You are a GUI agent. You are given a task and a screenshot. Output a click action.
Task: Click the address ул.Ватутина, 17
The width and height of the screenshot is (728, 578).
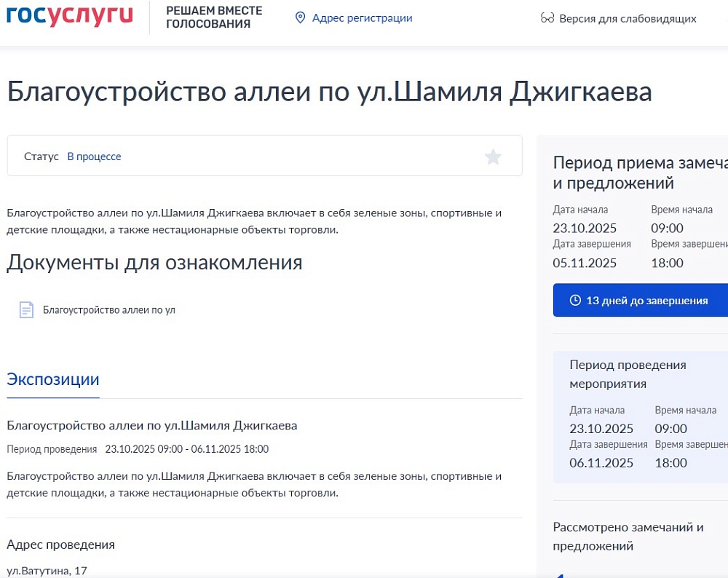[x=47, y=571]
